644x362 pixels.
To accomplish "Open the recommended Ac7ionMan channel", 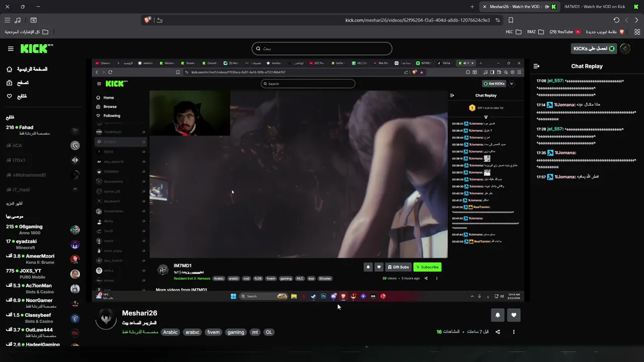I will 43,289.
